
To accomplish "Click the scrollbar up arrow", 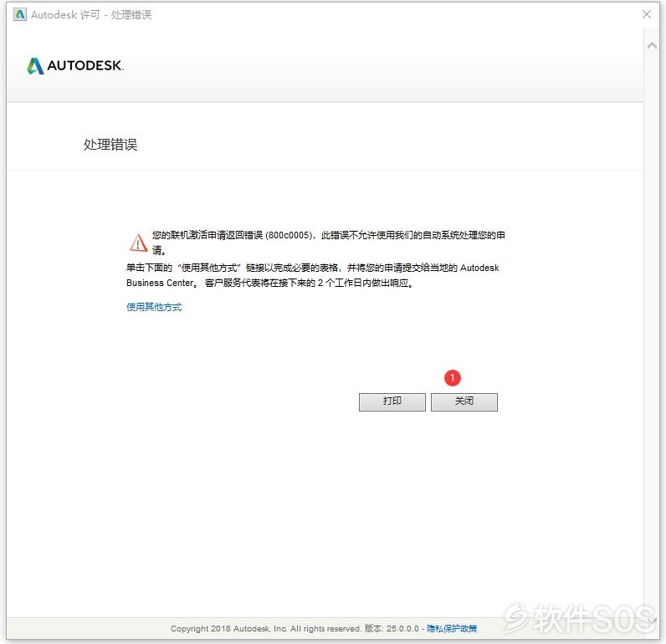I will (x=652, y=45).
